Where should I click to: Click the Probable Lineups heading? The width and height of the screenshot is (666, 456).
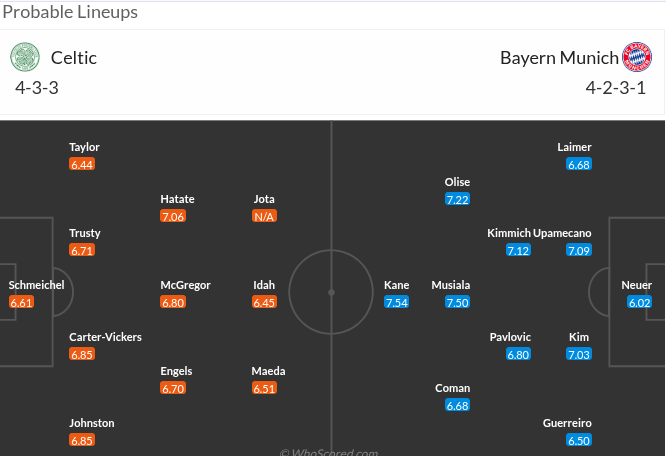[70, 13]
